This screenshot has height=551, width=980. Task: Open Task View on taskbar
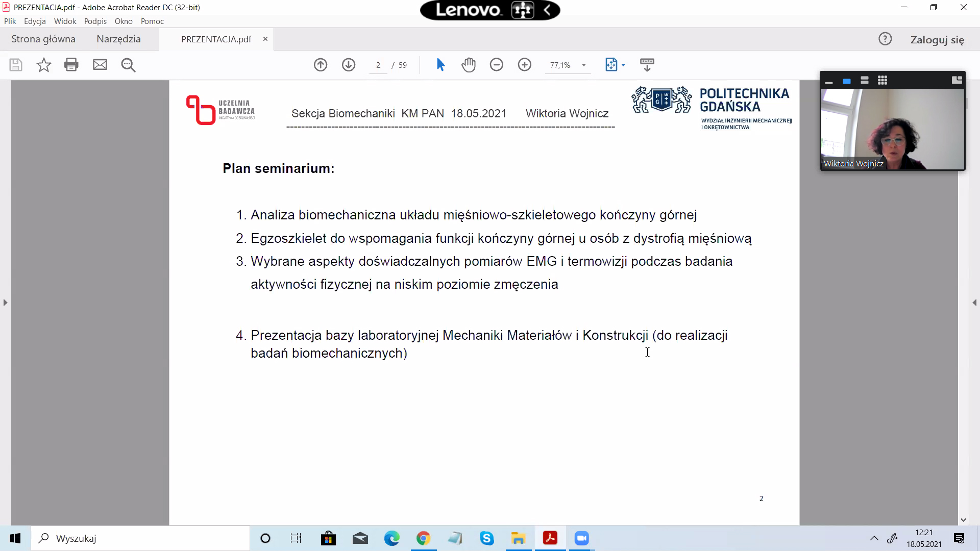click(296, 538)
